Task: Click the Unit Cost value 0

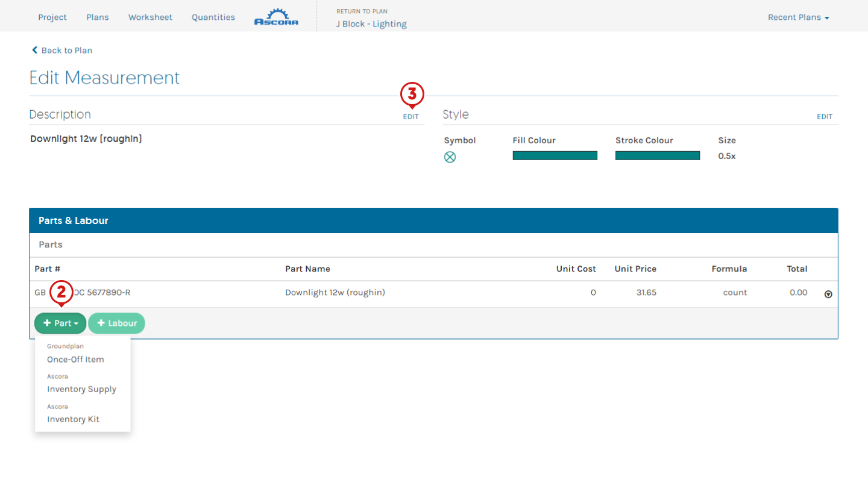Action: click(593, 293)
